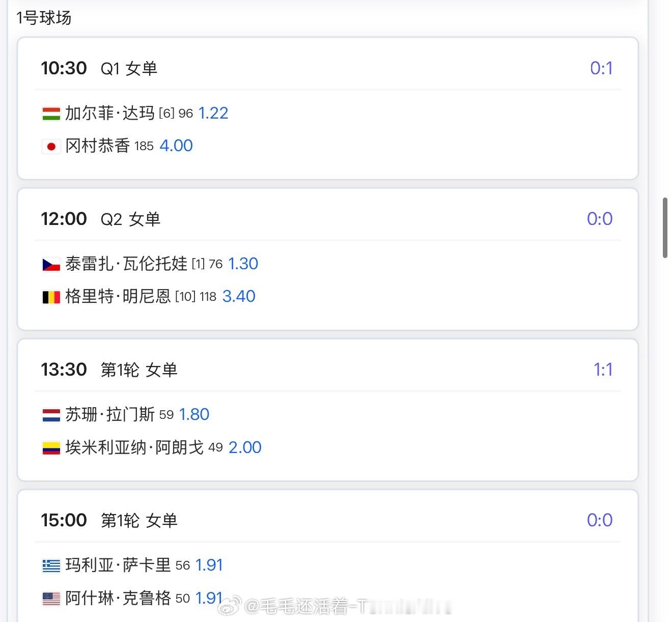Click USA flag beside 阿什琳·克鲁格
Image resolution: width=672 pixels, height=622 pixels.
coord(51,599)
